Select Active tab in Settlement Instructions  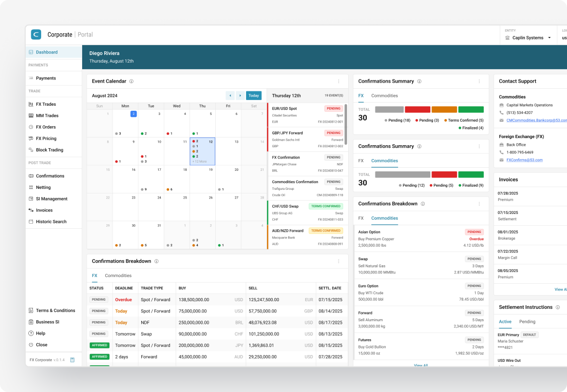point(505,322)
